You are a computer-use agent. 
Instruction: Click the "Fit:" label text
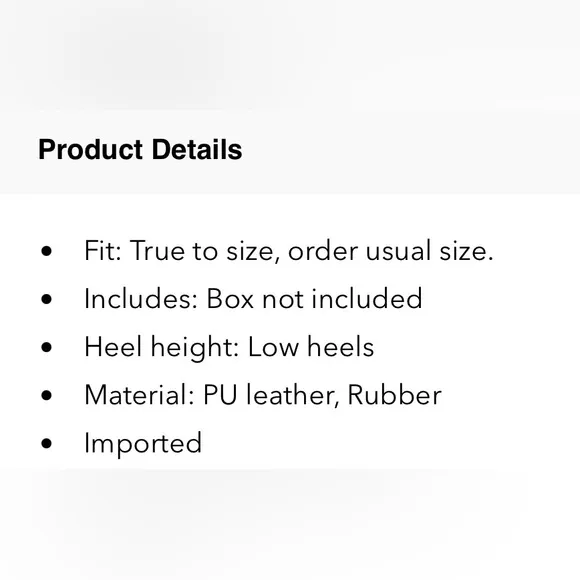tap(103, 251)
